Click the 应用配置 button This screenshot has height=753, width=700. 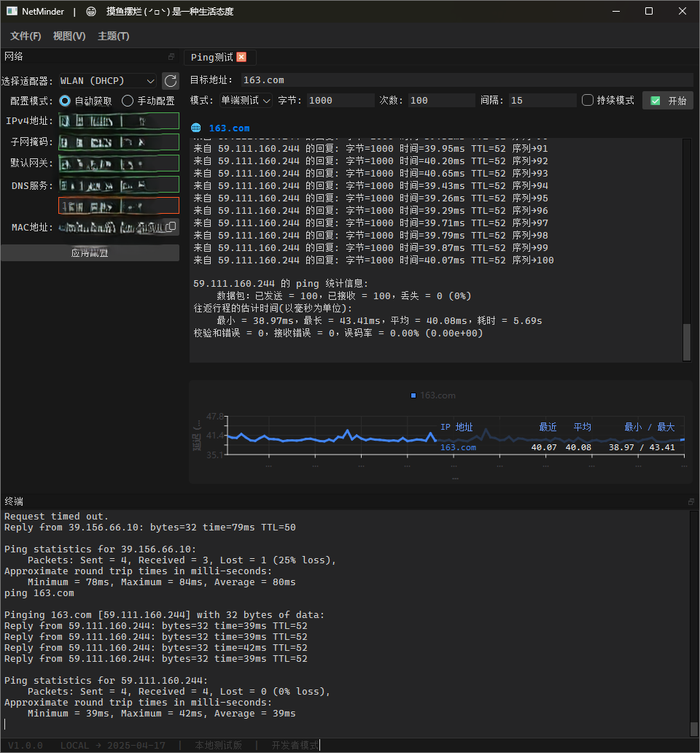(90, 252)
